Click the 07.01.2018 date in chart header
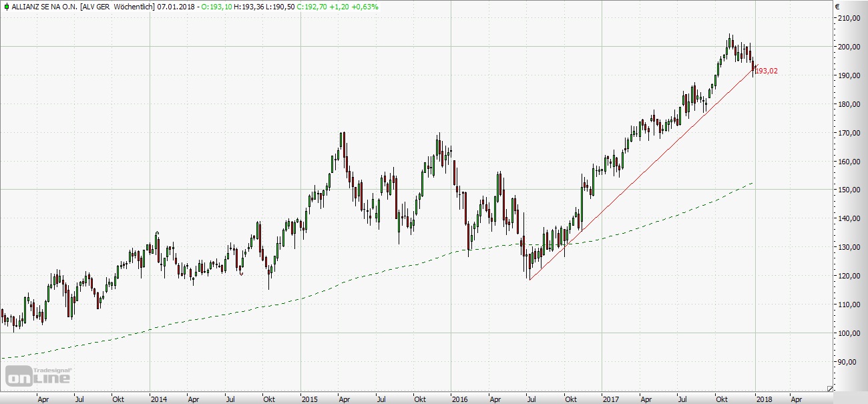The width and height of the screenshot is (868, 404). pos(175,7)
